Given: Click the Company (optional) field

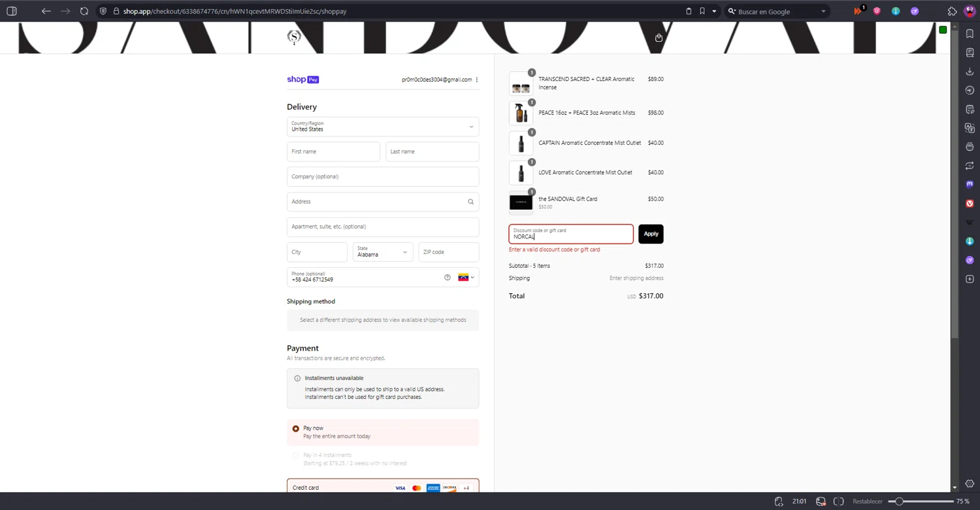Looking at the screenshot, I should (383, 176).
